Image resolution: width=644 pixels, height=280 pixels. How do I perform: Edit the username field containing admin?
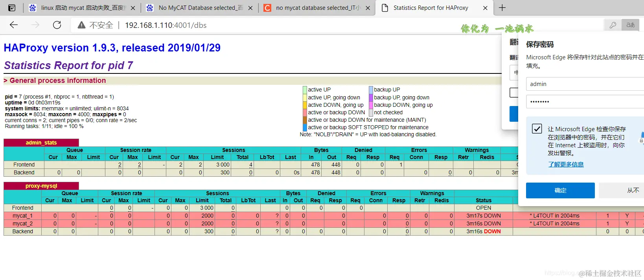(x=585, y=84)
